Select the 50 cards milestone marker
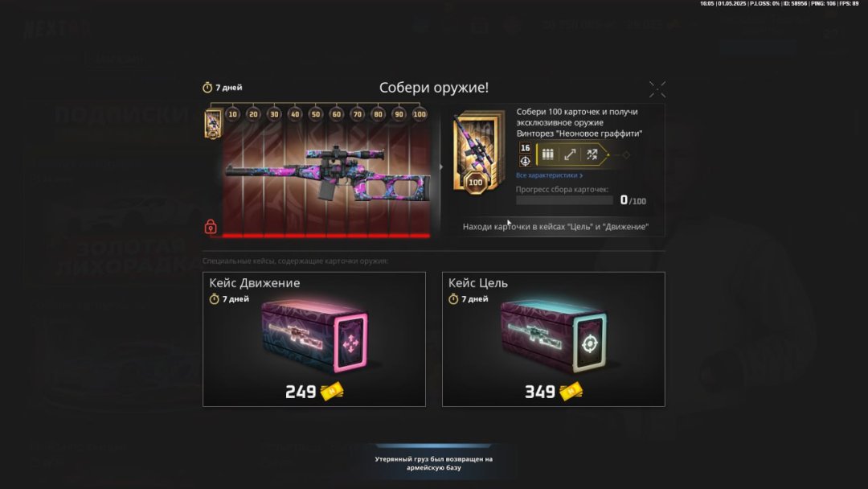Screen dimensions: 868x489 coord(316,114)
